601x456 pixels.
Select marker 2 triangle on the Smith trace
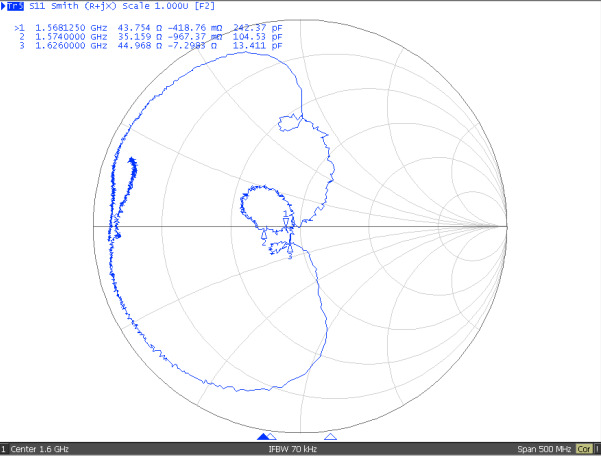264,234
